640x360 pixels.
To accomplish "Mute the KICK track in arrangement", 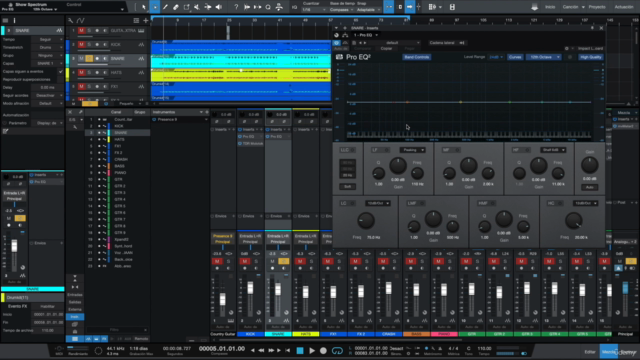I will click(x=81, y=44).
